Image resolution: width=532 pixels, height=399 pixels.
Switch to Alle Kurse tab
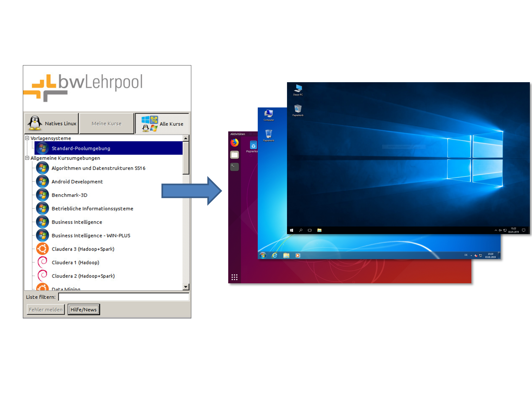[x=162, y=124]
